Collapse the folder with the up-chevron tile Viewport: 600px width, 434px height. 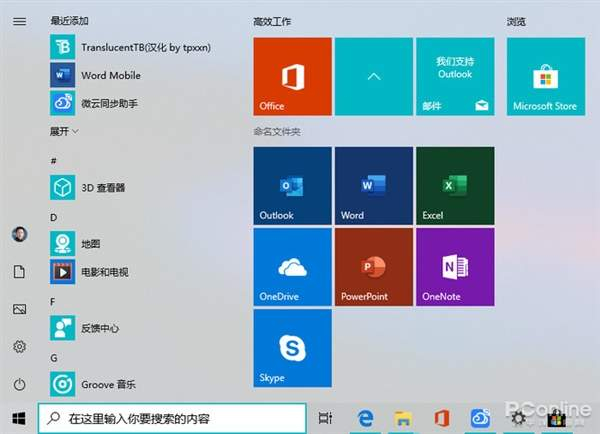(x=374, y=76)
